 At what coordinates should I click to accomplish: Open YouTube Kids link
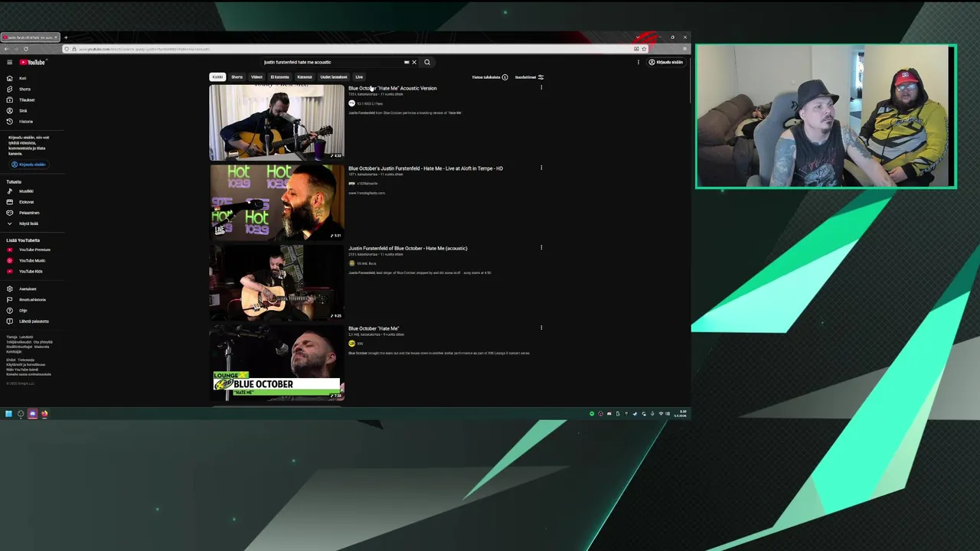pyautogui.click(x=31, y=271)
